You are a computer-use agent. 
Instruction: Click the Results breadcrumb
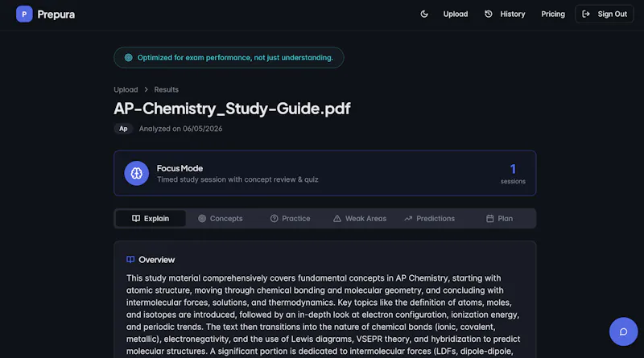click(167, 89)
